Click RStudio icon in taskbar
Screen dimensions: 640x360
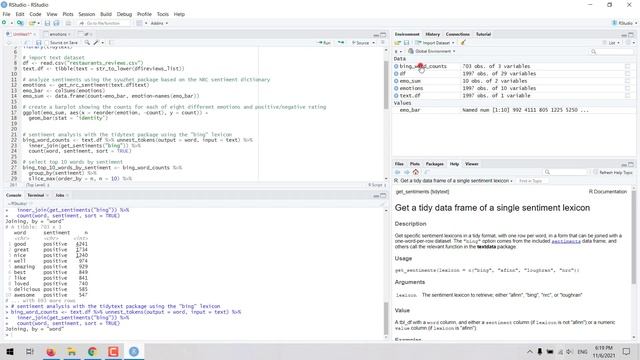coord(134,351)
